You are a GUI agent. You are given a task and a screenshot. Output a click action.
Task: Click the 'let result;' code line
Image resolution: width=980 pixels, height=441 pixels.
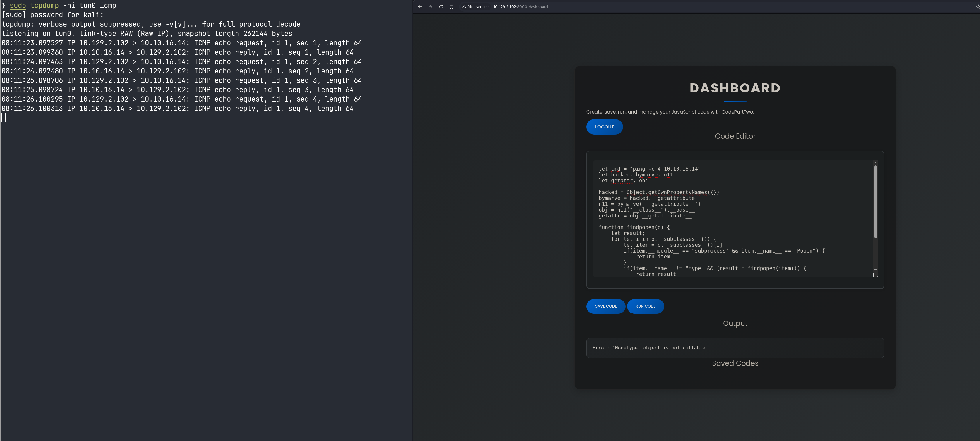(628, 233)
